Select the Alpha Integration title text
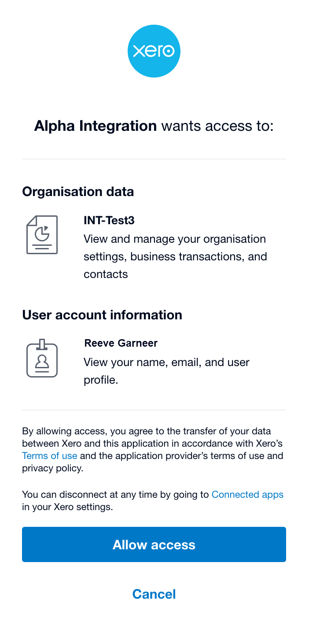309x644 pixels. (95, 126)
